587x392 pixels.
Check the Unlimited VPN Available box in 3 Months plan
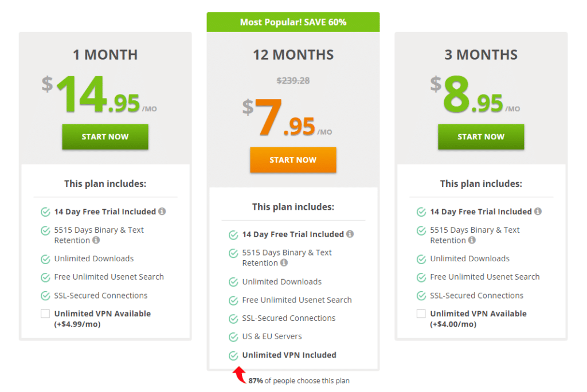[x=421, y=313]
